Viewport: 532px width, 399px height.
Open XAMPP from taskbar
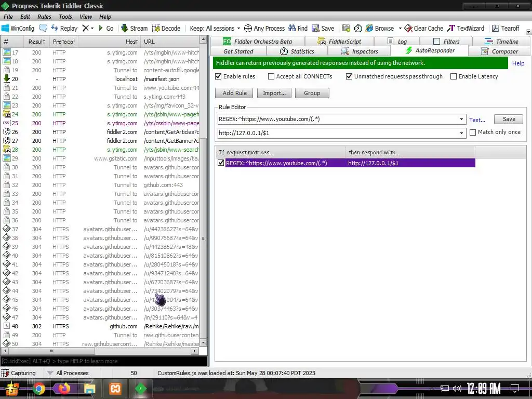pos(115,389)
